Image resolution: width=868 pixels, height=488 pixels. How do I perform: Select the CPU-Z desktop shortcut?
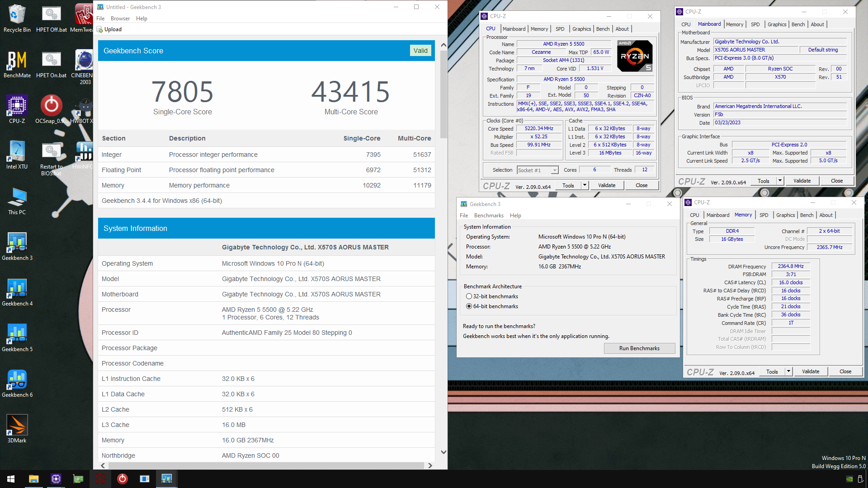pyautogui.click(x=17, y=109)
